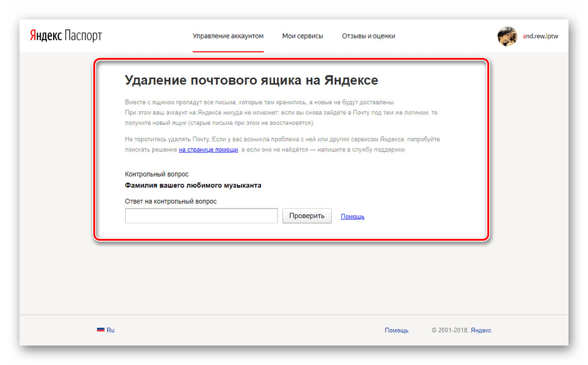Click the Проверить button
The image size is (588, 365).
pos(306,216)
